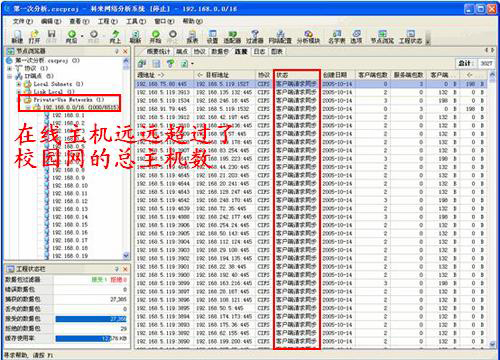
Task: Open the 工具 menu
Action: click(136, 21)
